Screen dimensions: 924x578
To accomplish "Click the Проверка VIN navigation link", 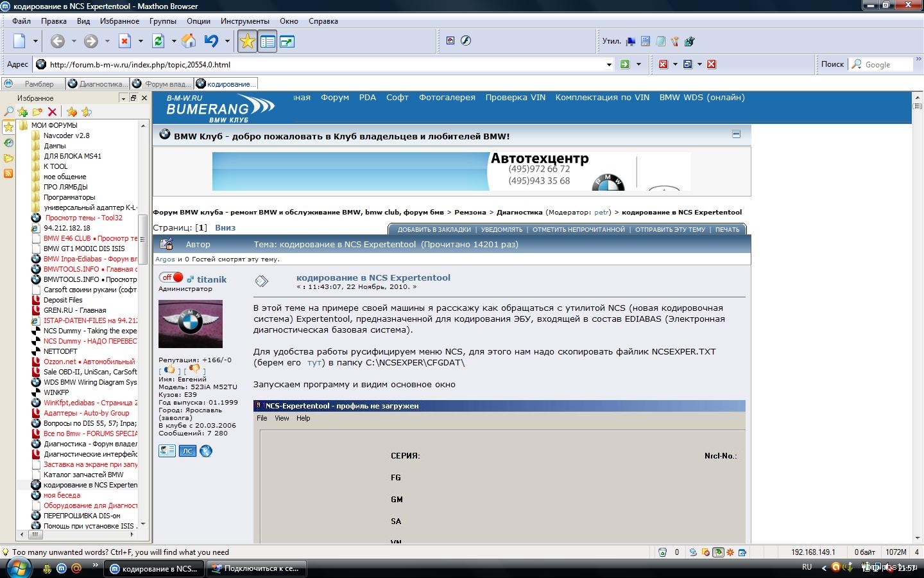I will pyautogui.click(x=515, y=98).
